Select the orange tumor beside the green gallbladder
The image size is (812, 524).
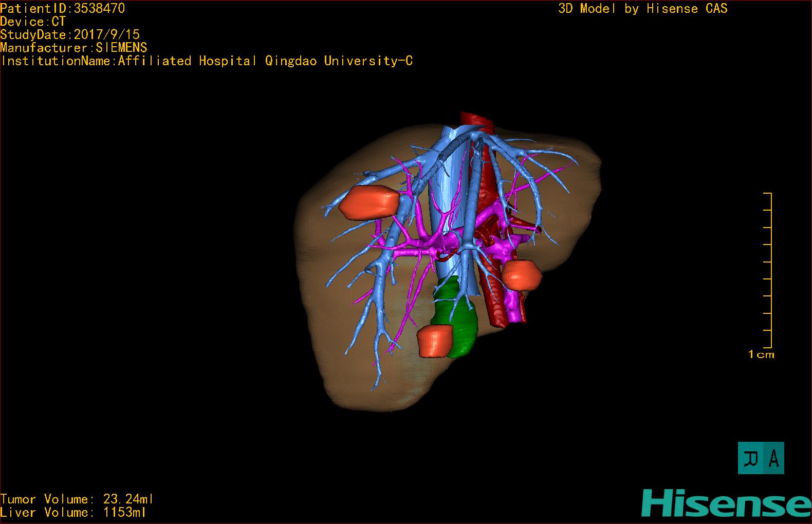coord(434,341)
